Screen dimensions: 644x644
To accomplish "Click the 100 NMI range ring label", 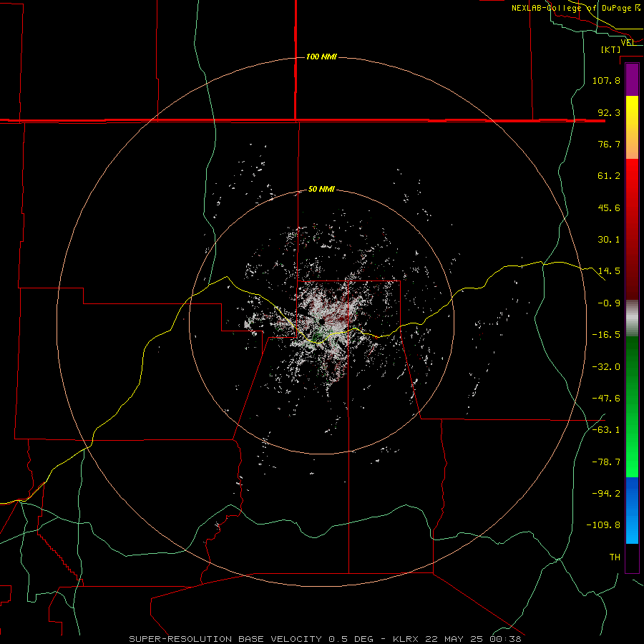I will click(321, 57).
